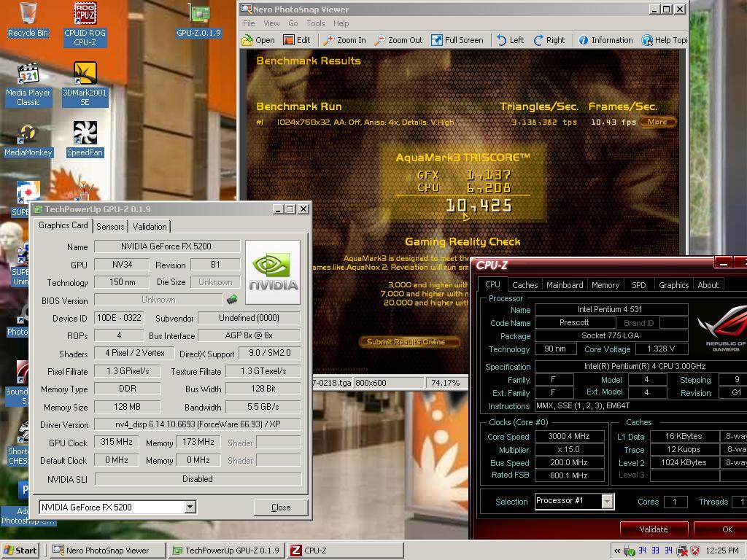Click the GPU Clock value 315 MHz
Viewport: 747px width, 560px height.
point(117,442)
